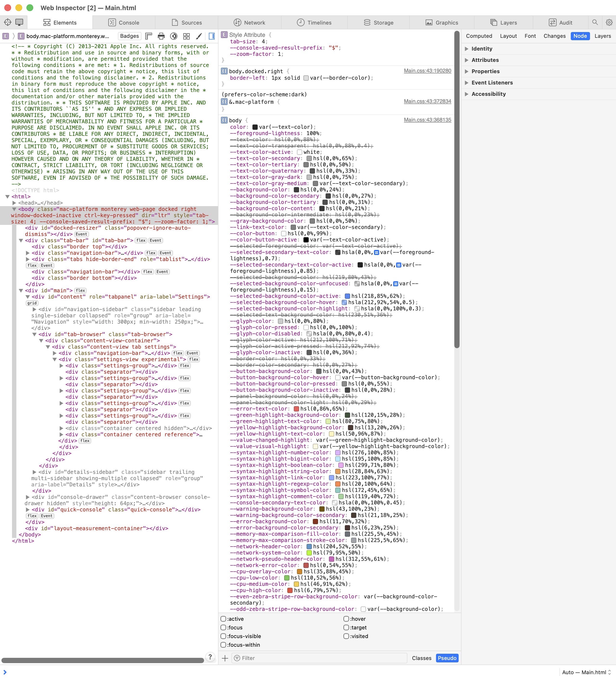Enable the :hover pseudo-class checkbox
Viewport: 616px width, 679px height.
pyautogui.click(x=346, y=619)
